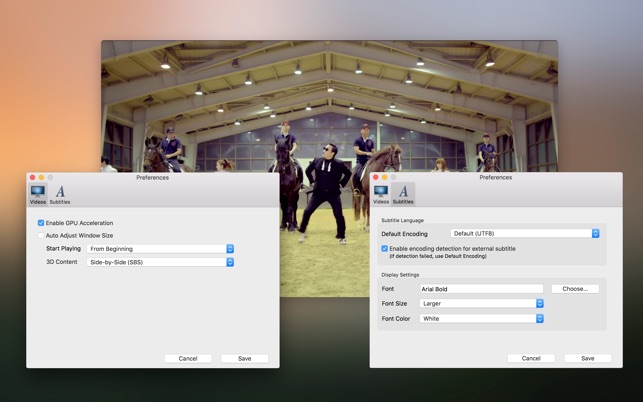Click Cancel in left Preferences window

188,359
